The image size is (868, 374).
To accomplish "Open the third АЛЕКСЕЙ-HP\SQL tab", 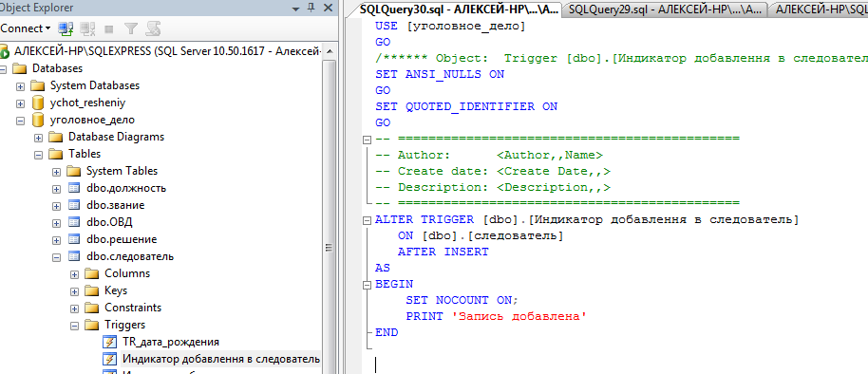I will click(x=821, y=9).
